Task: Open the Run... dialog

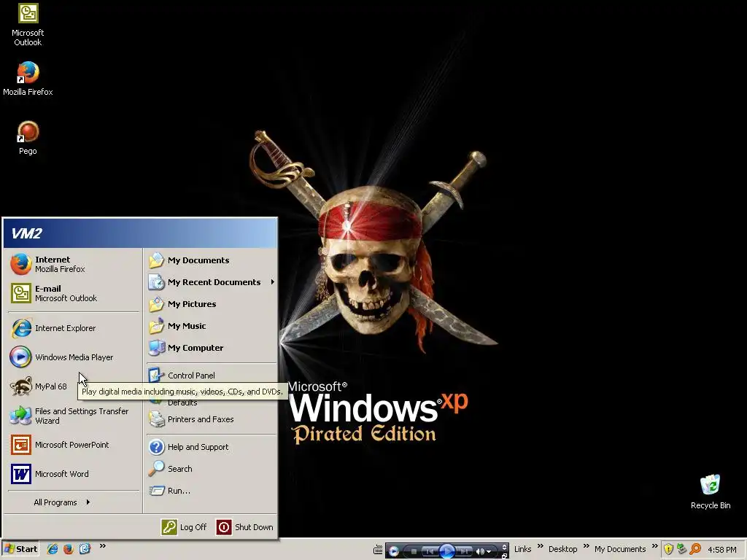Action: 211,491
